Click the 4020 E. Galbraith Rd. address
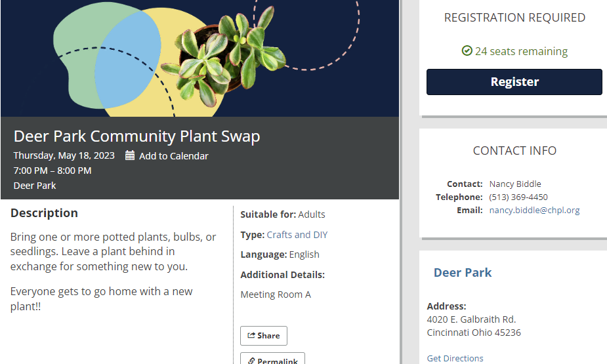Viewport: 607px width, 364px height. coord(471,319)
